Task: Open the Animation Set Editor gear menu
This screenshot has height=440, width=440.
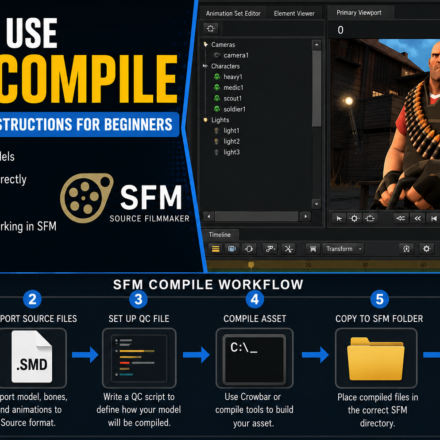Action: pyautogui.click(x=211, y=28)
